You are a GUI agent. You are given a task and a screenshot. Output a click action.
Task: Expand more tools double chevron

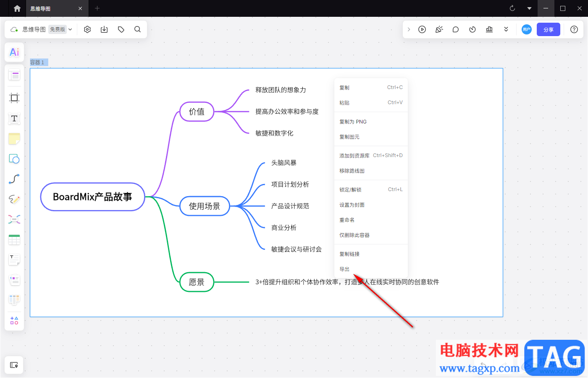point(506,29)
